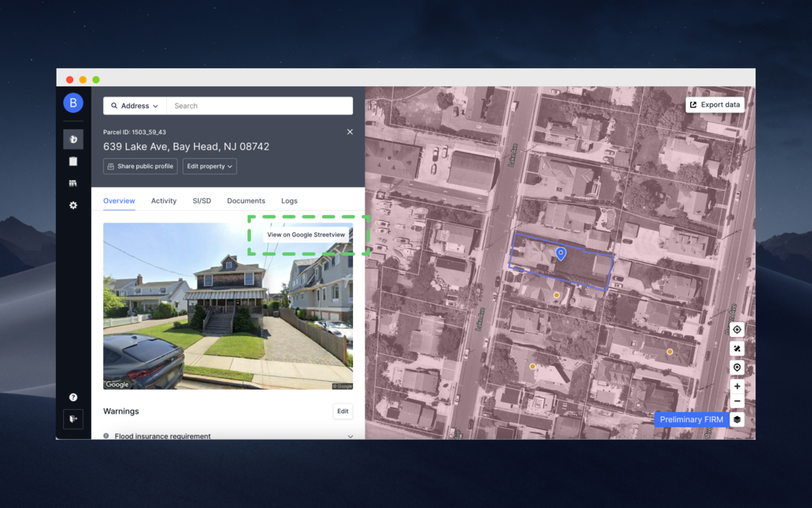
Task: Open the Edit property dropdown
Action: (x=210, y=166)
